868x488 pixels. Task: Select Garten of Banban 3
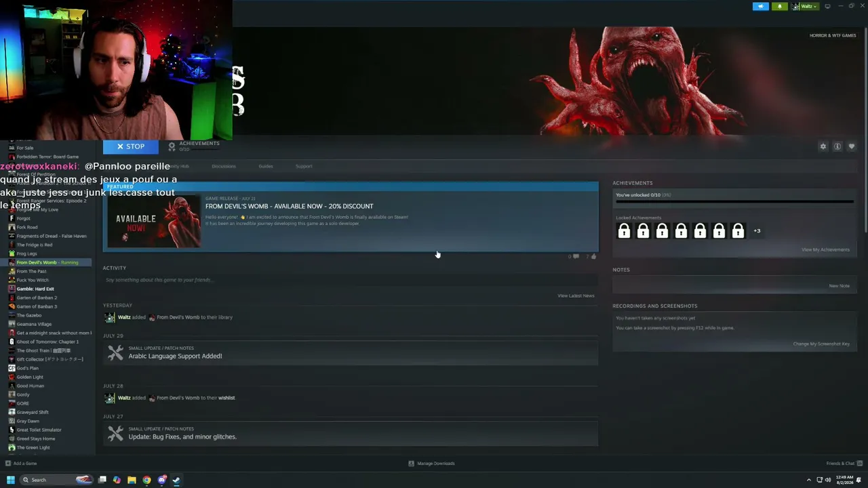[x=37, y=306]
